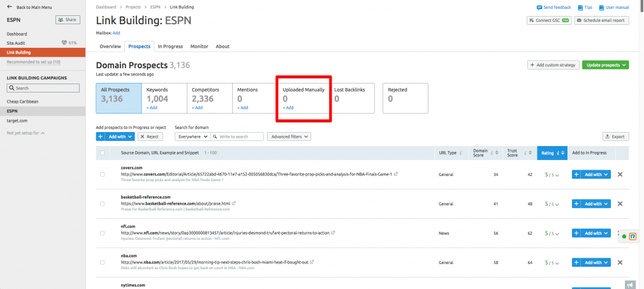Click the orange R extension widget
The image size is (644, 289).
pyautogui.click(x=633, y=237)
